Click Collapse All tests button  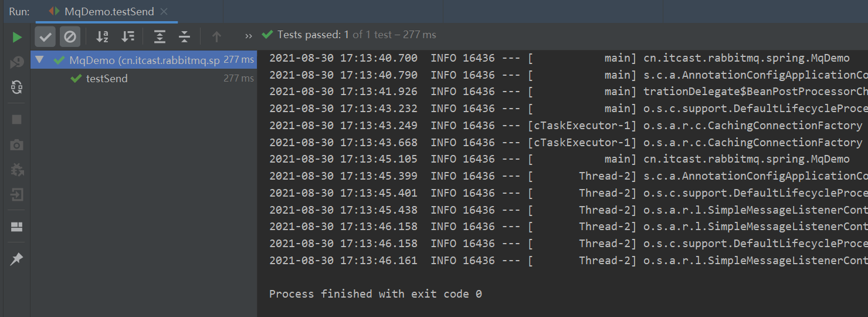[184, 37]
